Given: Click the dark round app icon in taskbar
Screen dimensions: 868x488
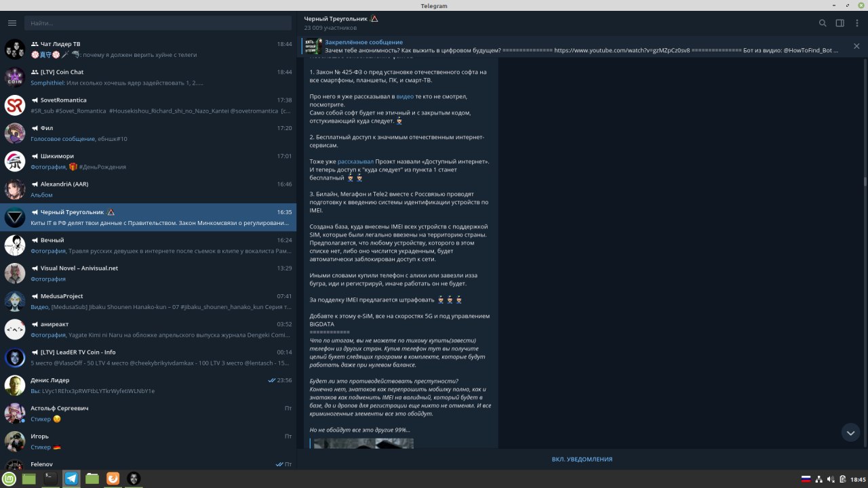Looking at the screenshot, I should (x=134, y=479).
